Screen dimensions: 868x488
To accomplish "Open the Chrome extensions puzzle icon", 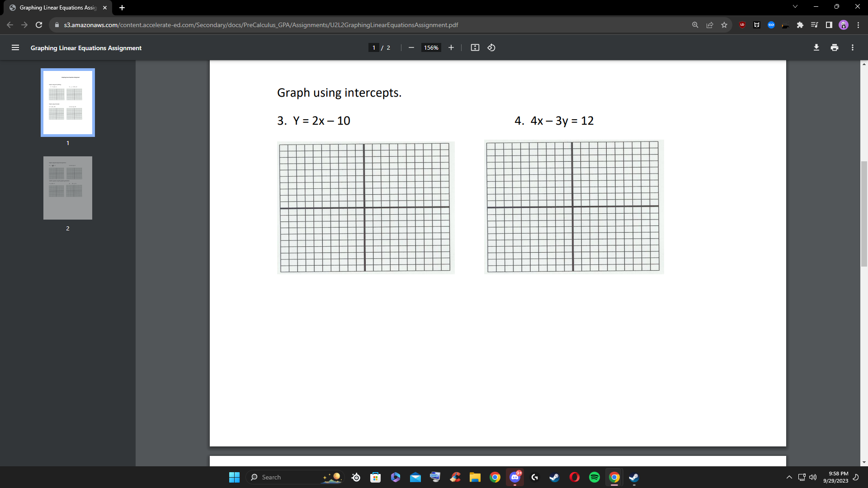I will (800, 25).
